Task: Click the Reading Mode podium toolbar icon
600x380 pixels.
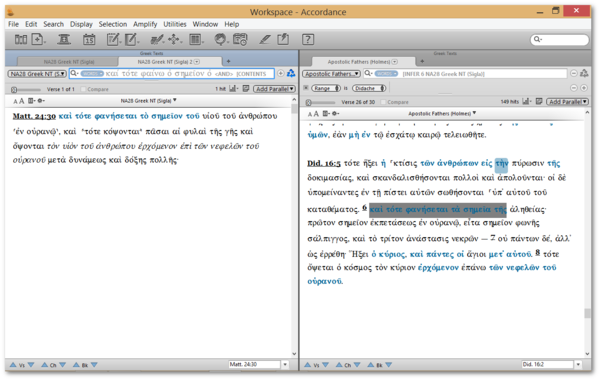Action: [x=64, y=39]
